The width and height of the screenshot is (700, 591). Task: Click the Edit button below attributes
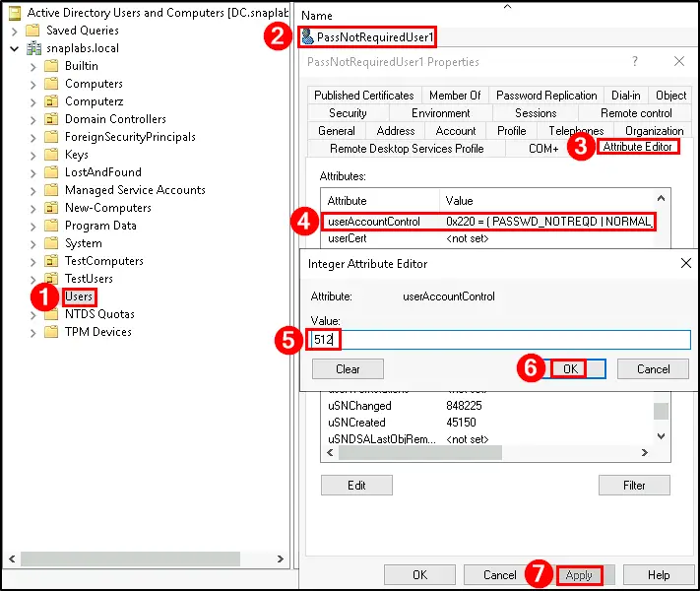click(356, 486)
